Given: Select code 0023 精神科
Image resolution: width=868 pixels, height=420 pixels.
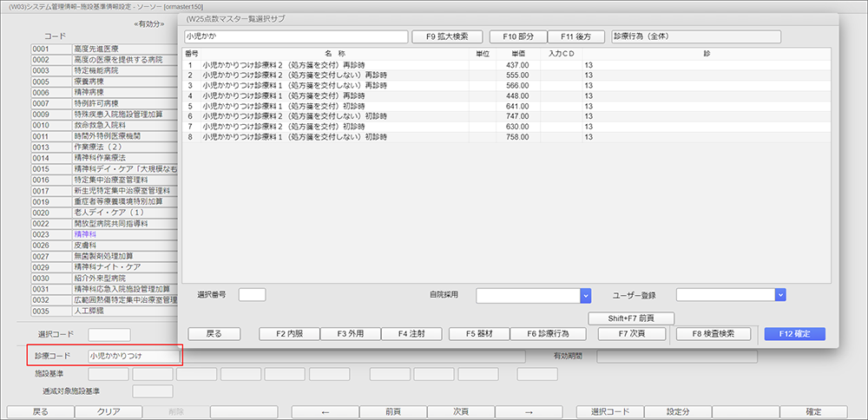Looking at the screenshot, I should tap(104, 234).
